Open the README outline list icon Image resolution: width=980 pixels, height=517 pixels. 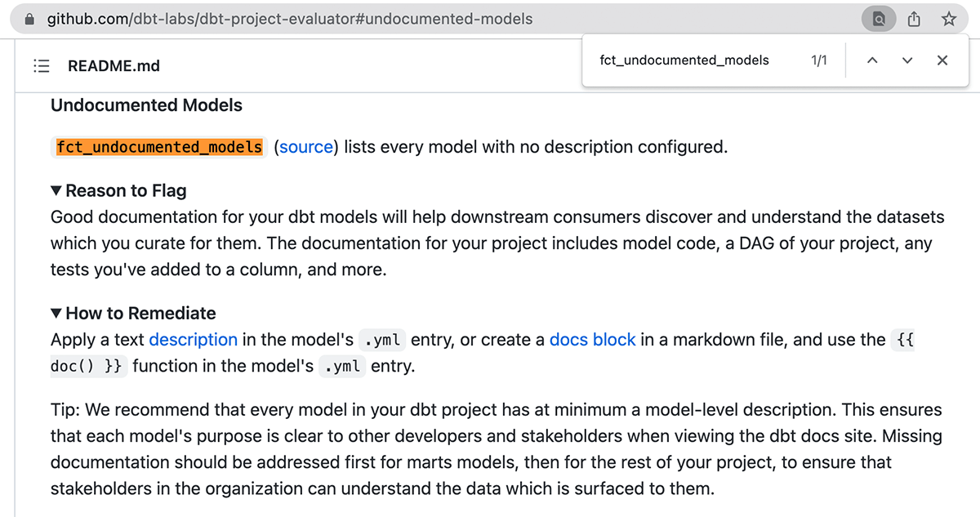[42, 66]
